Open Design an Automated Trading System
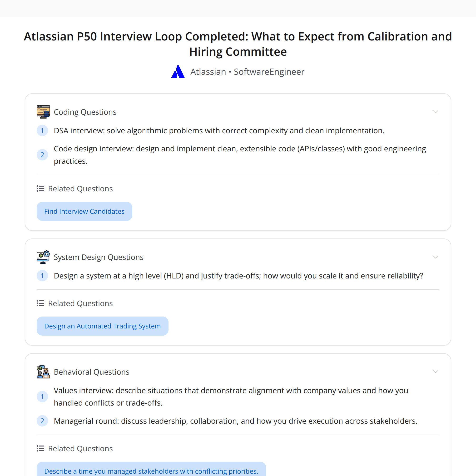 coord(102,326)
